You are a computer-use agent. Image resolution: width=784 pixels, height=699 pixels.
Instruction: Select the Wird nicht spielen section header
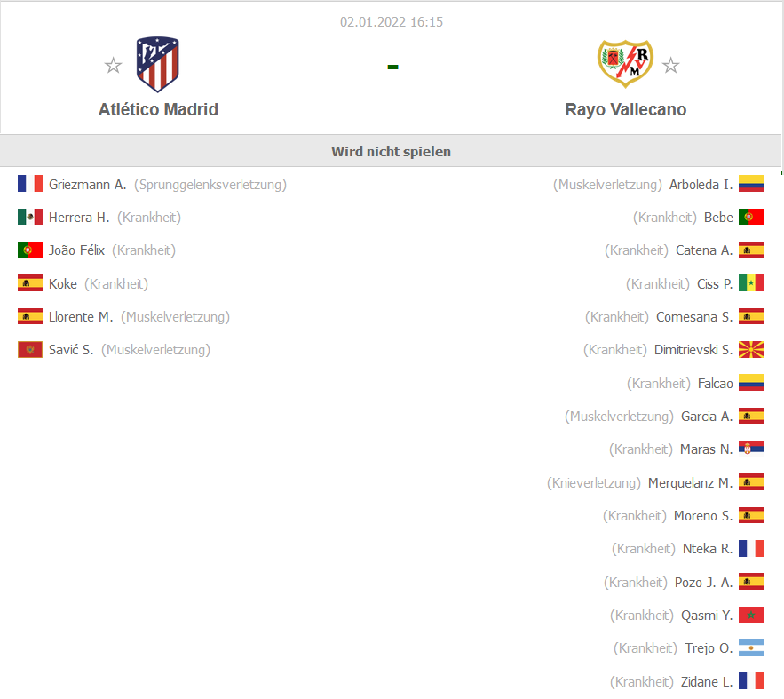[391, 151]
